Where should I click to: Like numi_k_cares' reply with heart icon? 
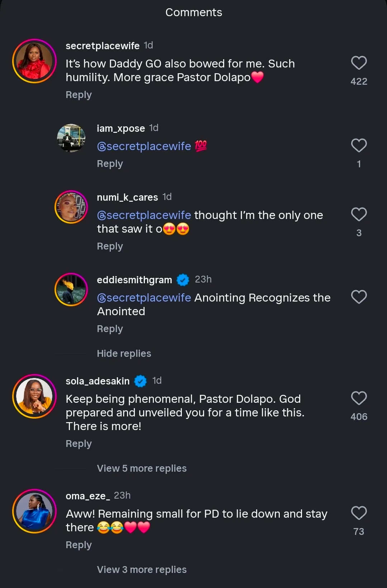coord(359,215)
